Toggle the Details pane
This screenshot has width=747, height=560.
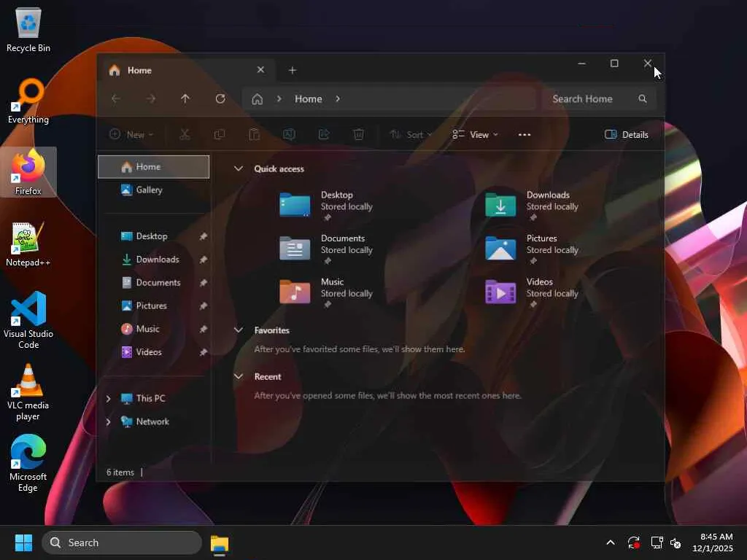(x=627, y=135)
